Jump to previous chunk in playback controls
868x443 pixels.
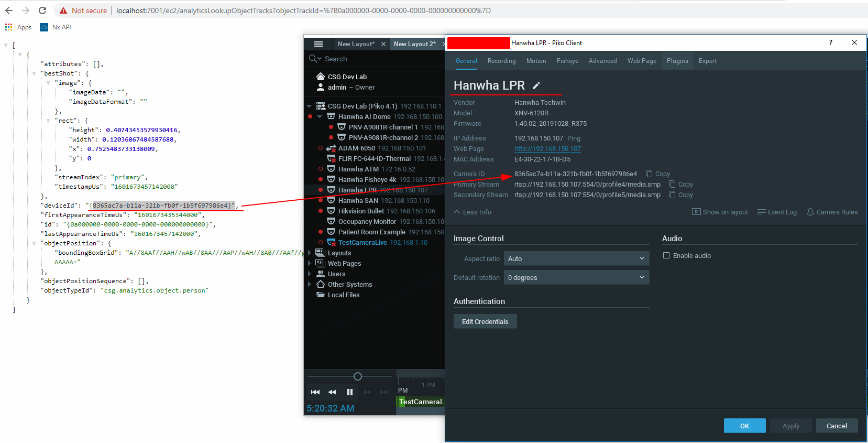315,392
